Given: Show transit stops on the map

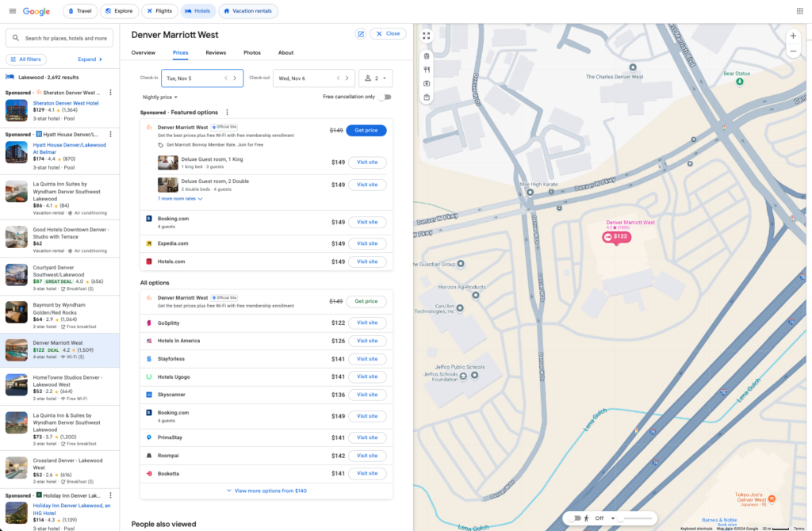Looking at the screenshot, I should 427,56.
